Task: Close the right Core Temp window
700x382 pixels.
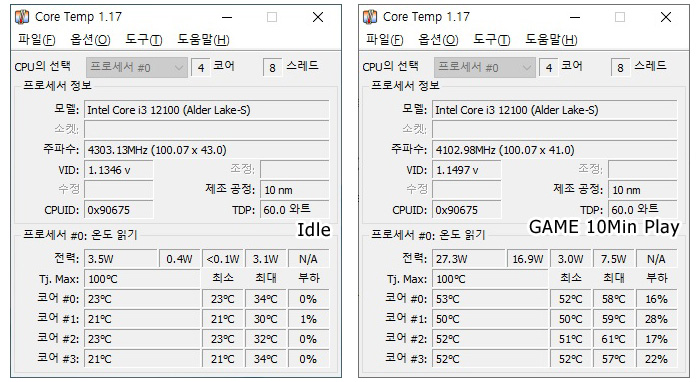Action: (x=666, y=17)
